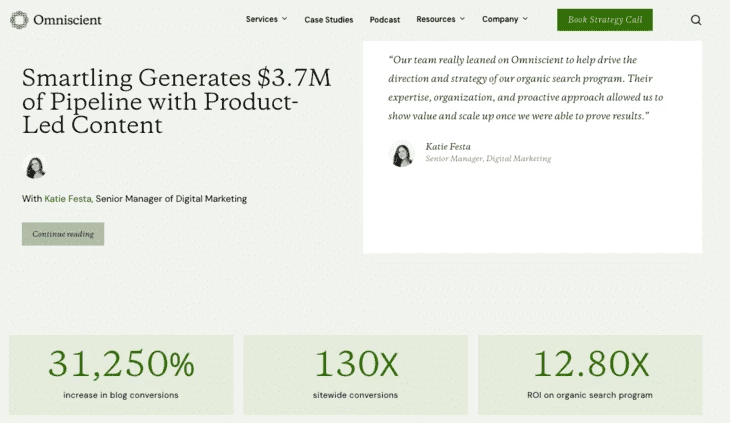Open the Podcast nav link
This screenshot has height=423, width=730.
385,20
